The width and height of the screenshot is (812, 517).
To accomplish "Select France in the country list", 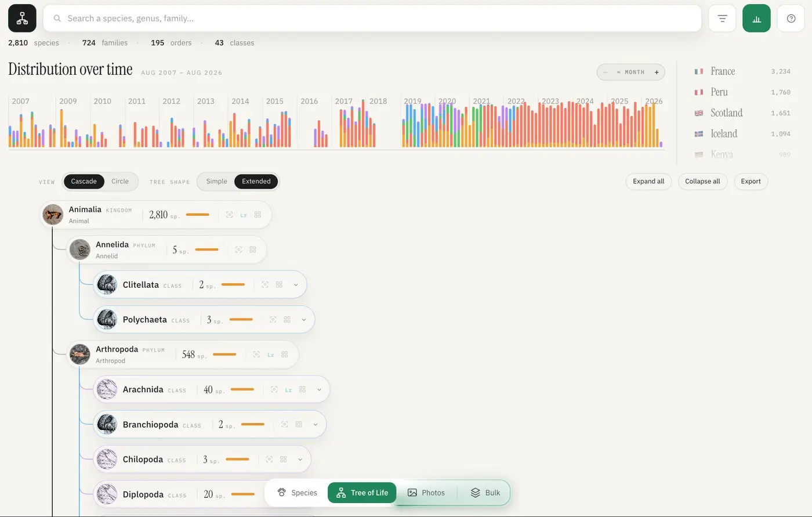I will tap(742, 71).
